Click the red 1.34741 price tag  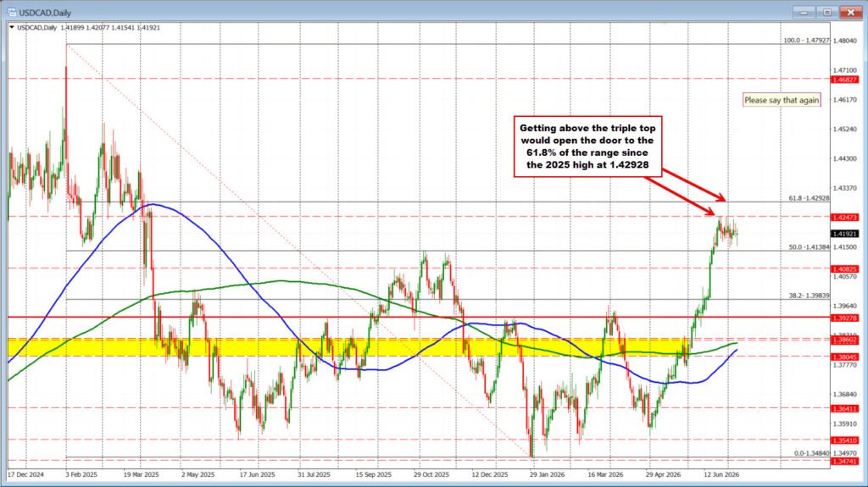pos(845,461)
